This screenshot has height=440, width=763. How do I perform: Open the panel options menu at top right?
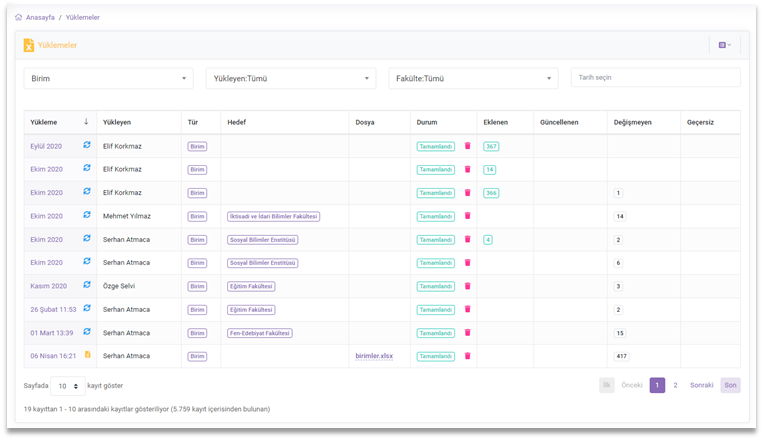[x=724, y=45]
